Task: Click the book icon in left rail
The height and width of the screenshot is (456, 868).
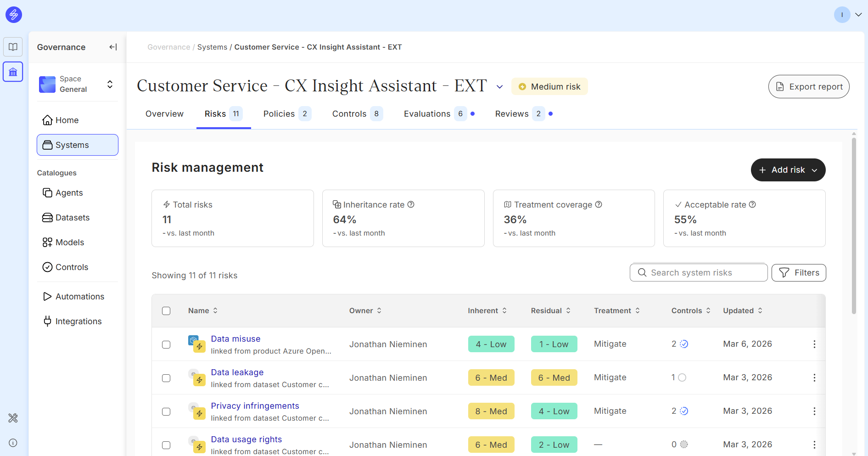Action: 13,47
